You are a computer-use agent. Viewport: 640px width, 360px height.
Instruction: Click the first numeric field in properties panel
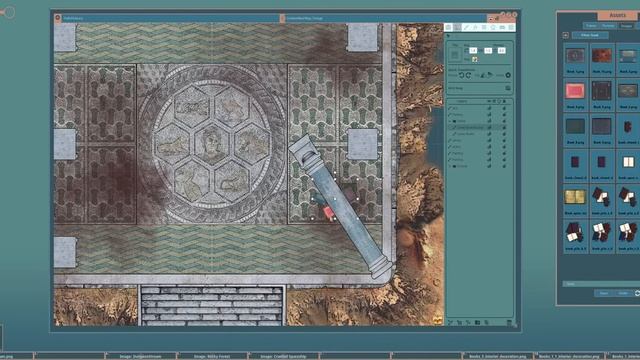[x=473, y=51]
